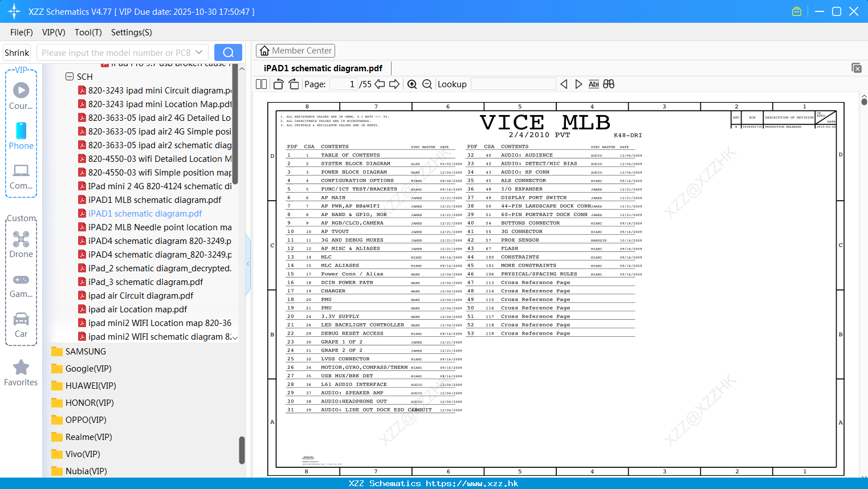Click the XZZ app logo
The image size is (868, 489).
[14, 11]
